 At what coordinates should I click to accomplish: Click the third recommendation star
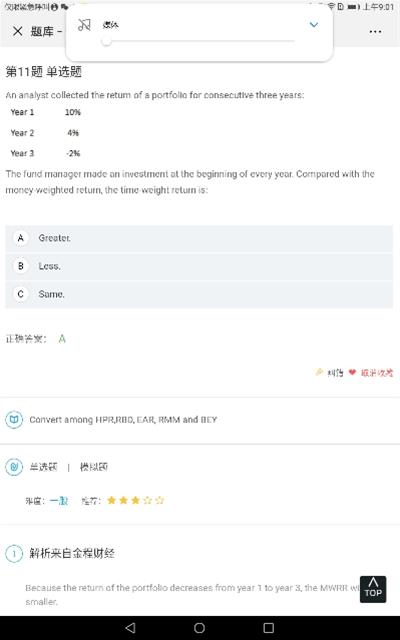[x=136, y=500]
